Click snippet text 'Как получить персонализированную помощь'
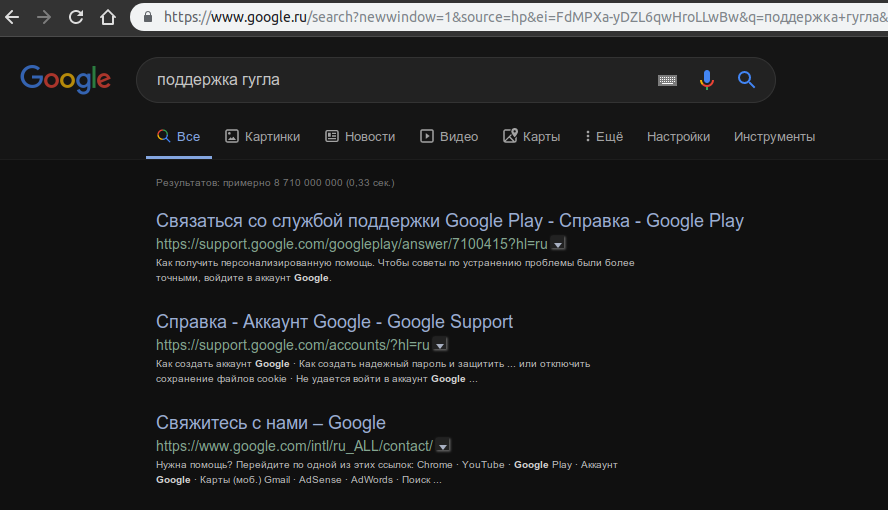 [265, 263]
